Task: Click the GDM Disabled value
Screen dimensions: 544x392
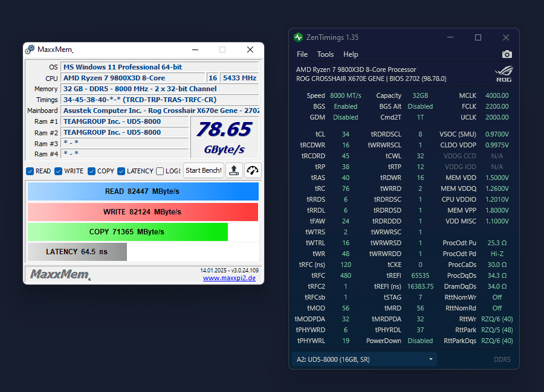Action: click(346, 117)
